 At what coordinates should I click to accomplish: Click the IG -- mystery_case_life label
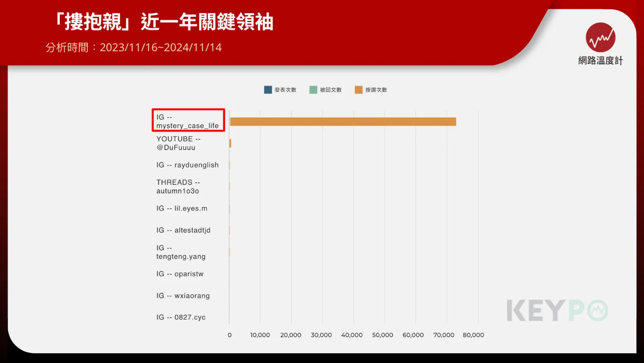pos(187,121)
